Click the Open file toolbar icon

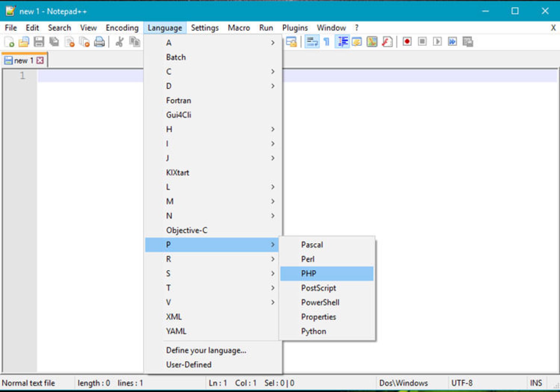pyautogui.click(x=24, y=42)
